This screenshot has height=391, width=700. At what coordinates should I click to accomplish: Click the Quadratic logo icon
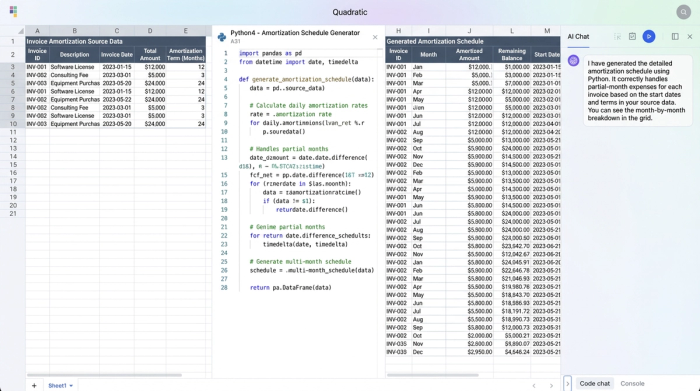(13, 12)
